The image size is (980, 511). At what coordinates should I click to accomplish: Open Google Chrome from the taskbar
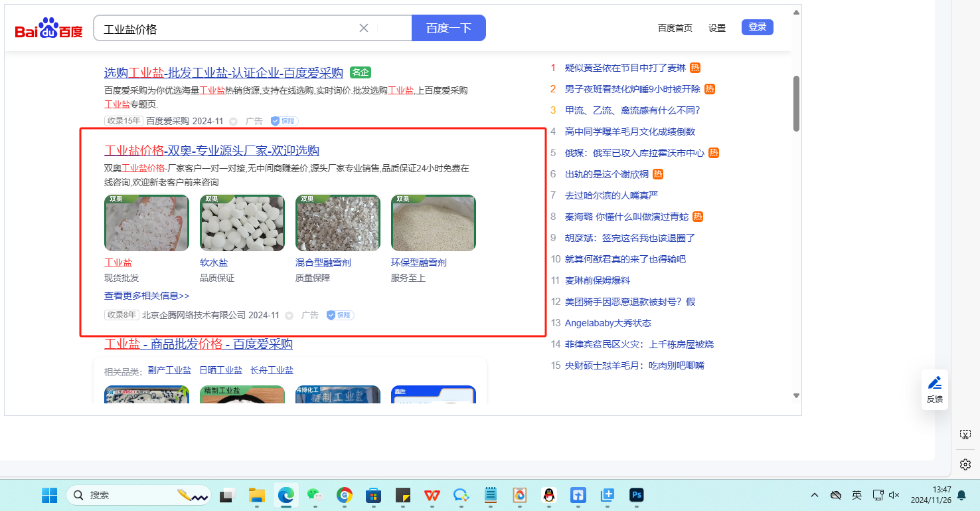pos(344,495)
